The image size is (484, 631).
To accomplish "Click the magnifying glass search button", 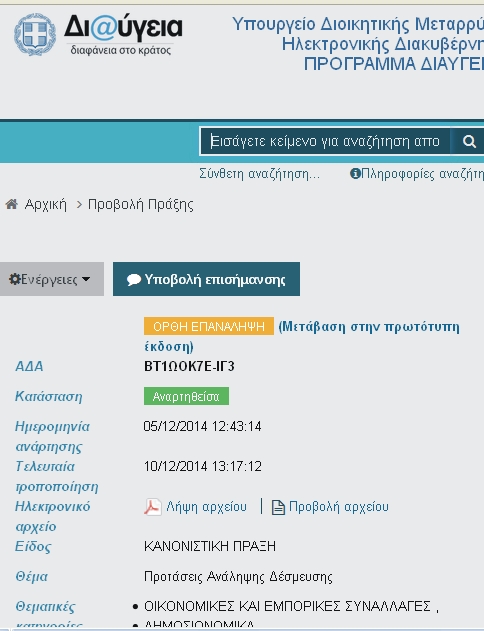I will click(x=469, y=141).
